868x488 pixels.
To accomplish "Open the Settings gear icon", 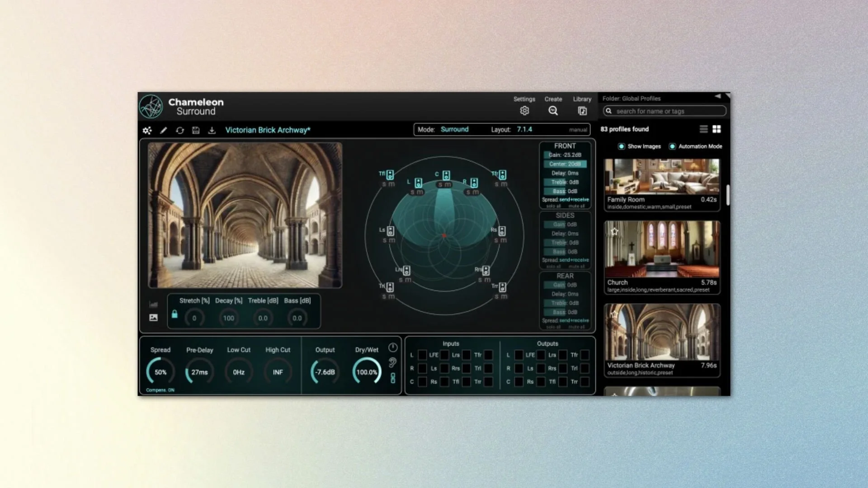I will [524, 111].
